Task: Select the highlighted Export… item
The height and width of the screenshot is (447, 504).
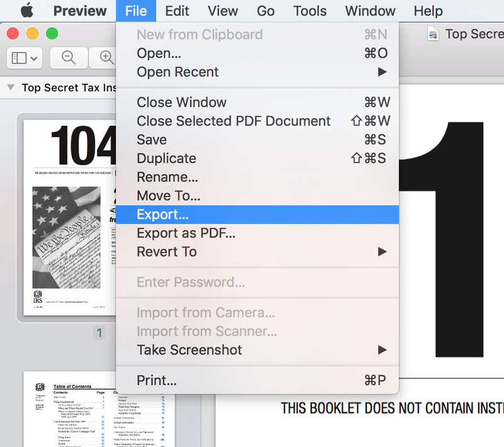Action: [257, 215]
